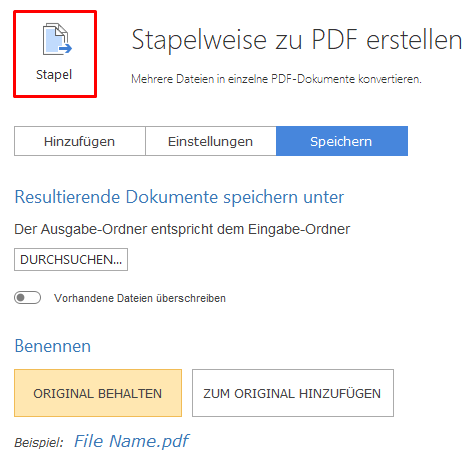The image size is (474, 467).
Task: Click the Vorhandene Dateien überschreiben label text
Action: [x=140, y=298]
